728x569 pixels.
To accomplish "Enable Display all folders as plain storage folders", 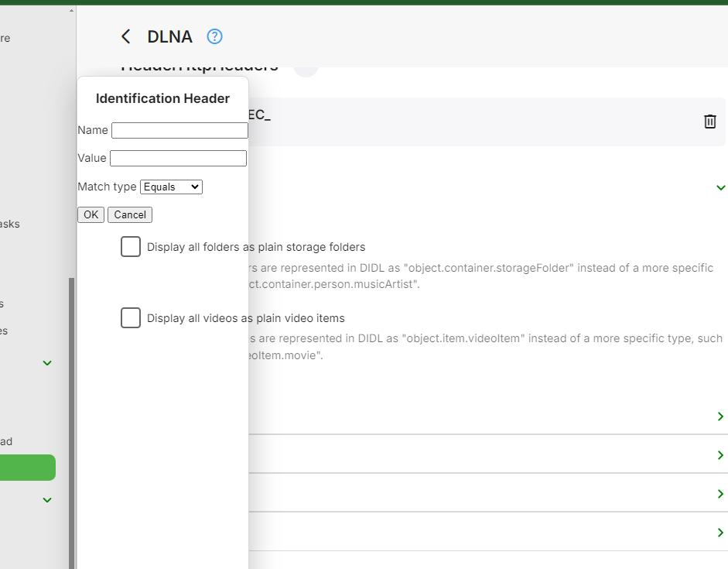I will point(131,247).
